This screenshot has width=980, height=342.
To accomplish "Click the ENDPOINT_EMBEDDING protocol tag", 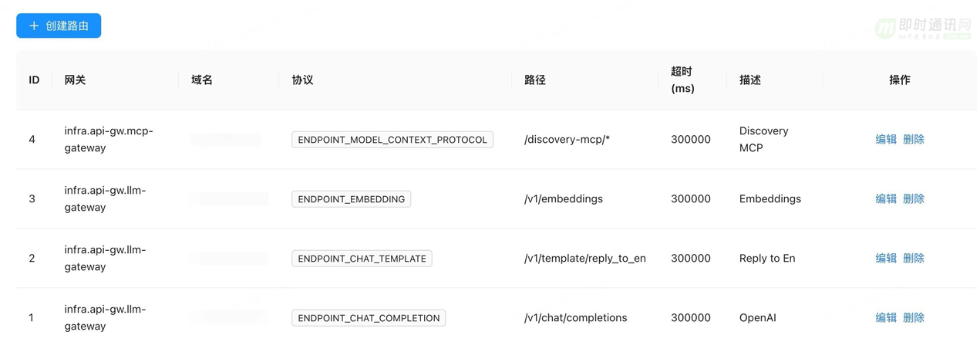I will coord(352,199).
